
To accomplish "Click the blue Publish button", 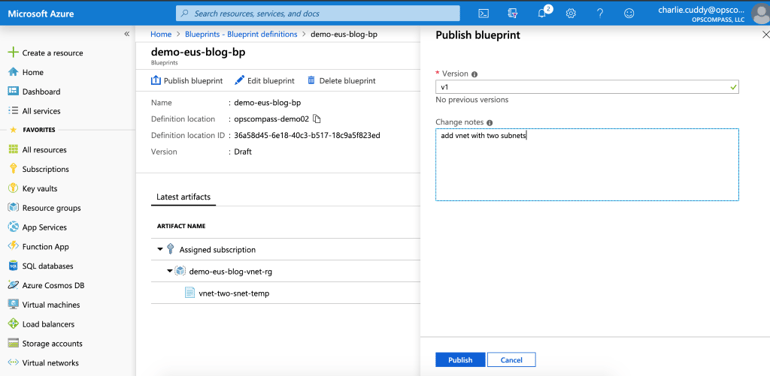I will 460,360.
